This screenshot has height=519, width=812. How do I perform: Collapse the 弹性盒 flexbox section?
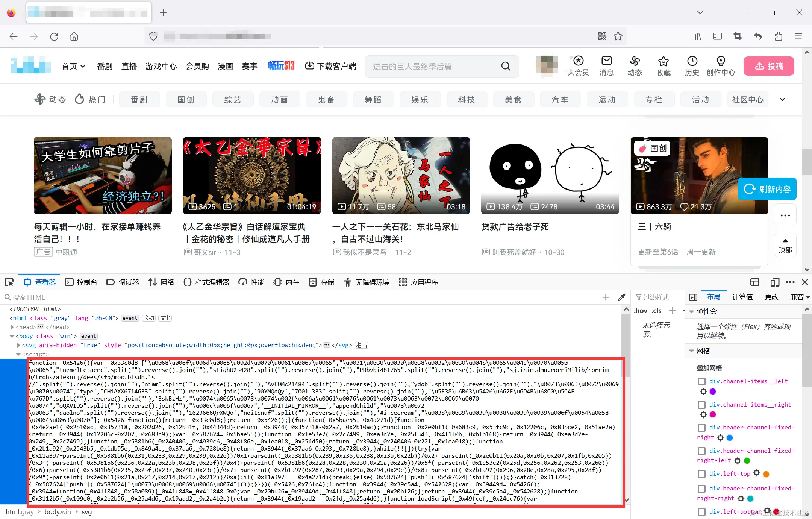coord(691,312)
